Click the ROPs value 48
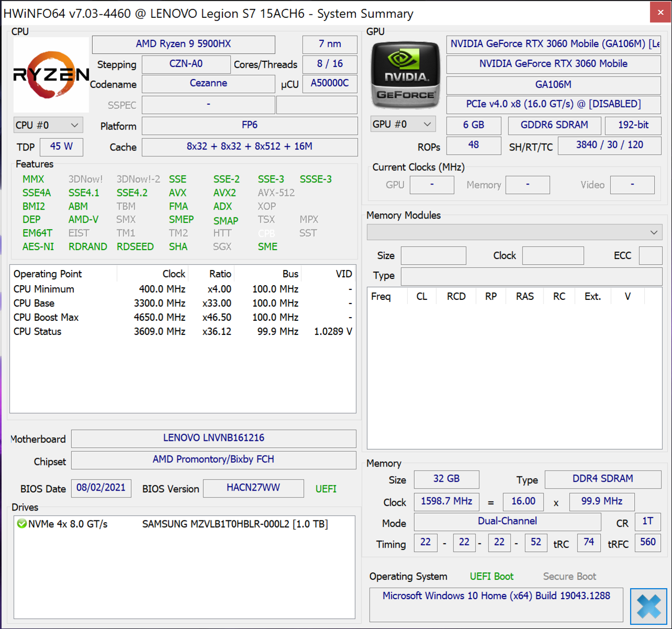Viewport: 672px width, 629px height. (x=474, y=145)
